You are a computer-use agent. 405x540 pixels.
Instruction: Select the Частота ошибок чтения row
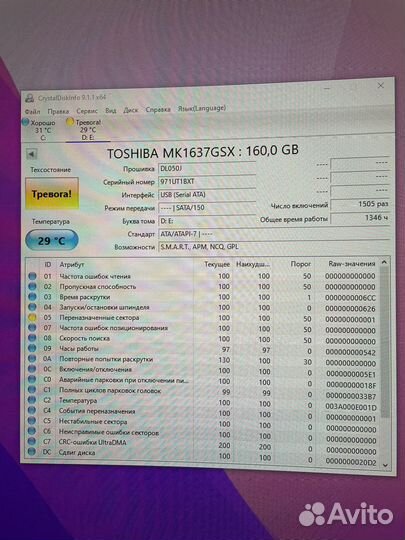(202, 276)
